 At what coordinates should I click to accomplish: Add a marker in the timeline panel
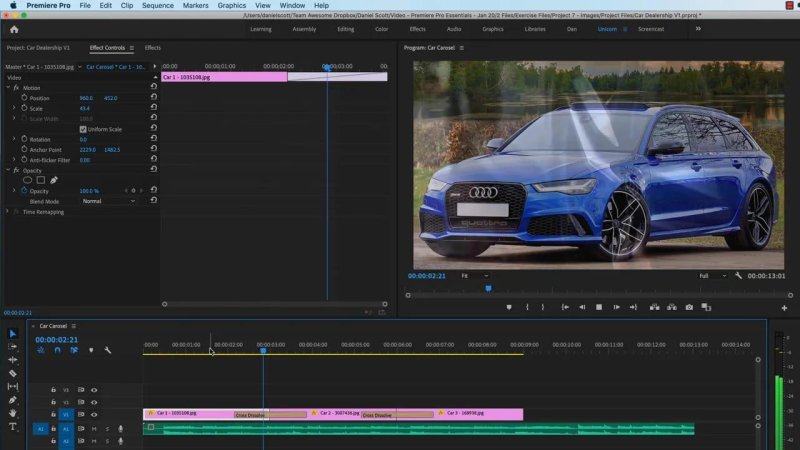click(x=91, y=351)
